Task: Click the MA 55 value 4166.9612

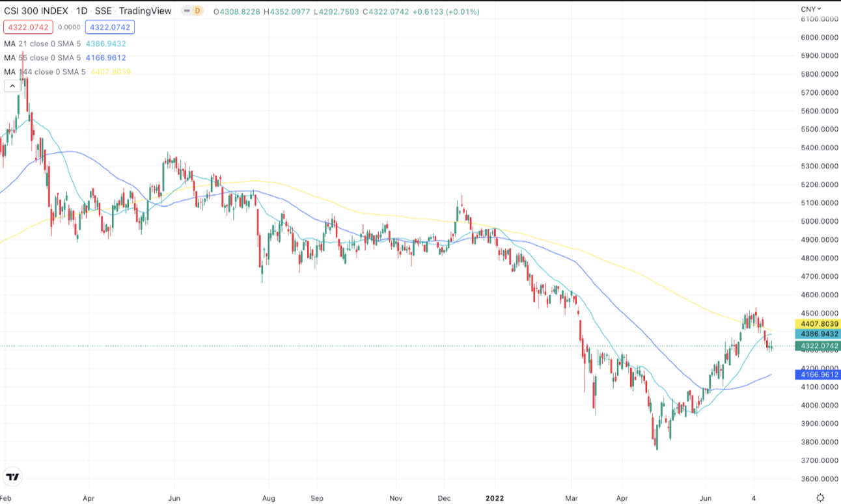Action: (106, 58)
